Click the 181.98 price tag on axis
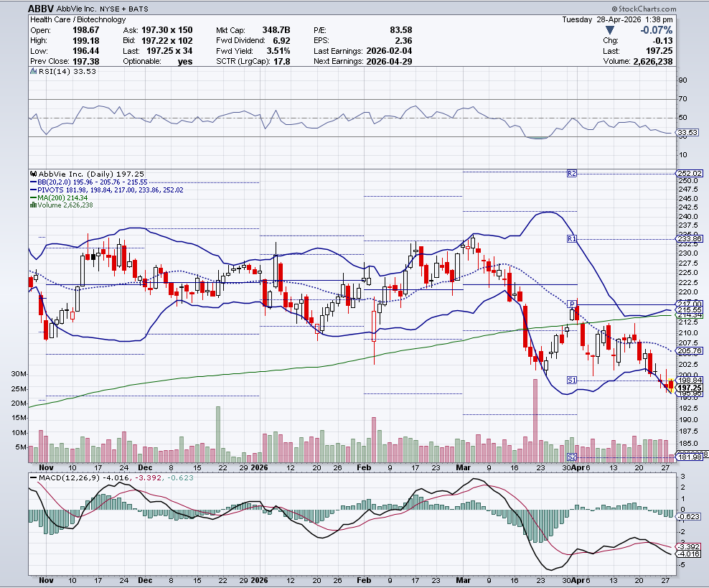 pos(690,457)
